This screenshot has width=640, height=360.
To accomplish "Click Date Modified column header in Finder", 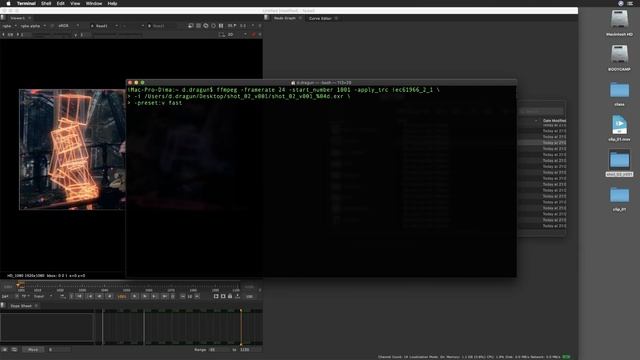I will click(554, 121).
